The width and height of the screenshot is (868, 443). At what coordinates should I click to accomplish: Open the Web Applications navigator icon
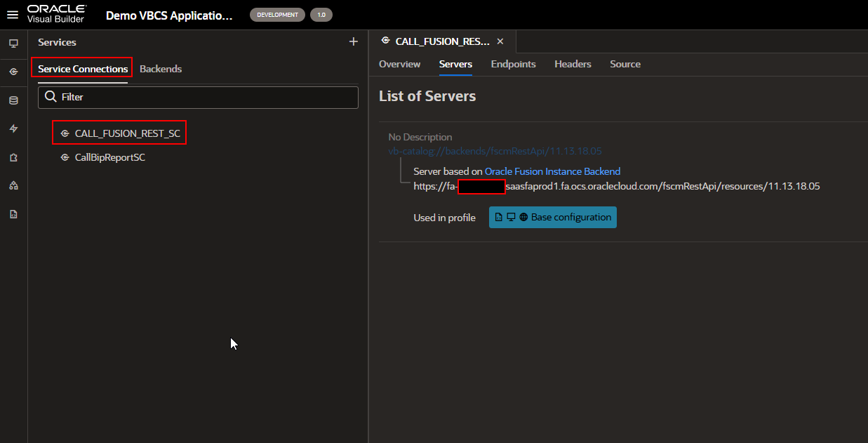(x=13, y=44)
